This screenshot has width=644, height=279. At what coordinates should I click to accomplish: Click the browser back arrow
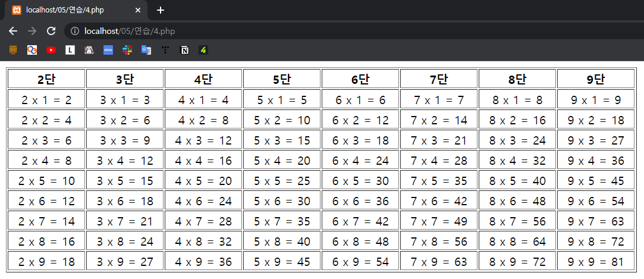coord(13,31)
